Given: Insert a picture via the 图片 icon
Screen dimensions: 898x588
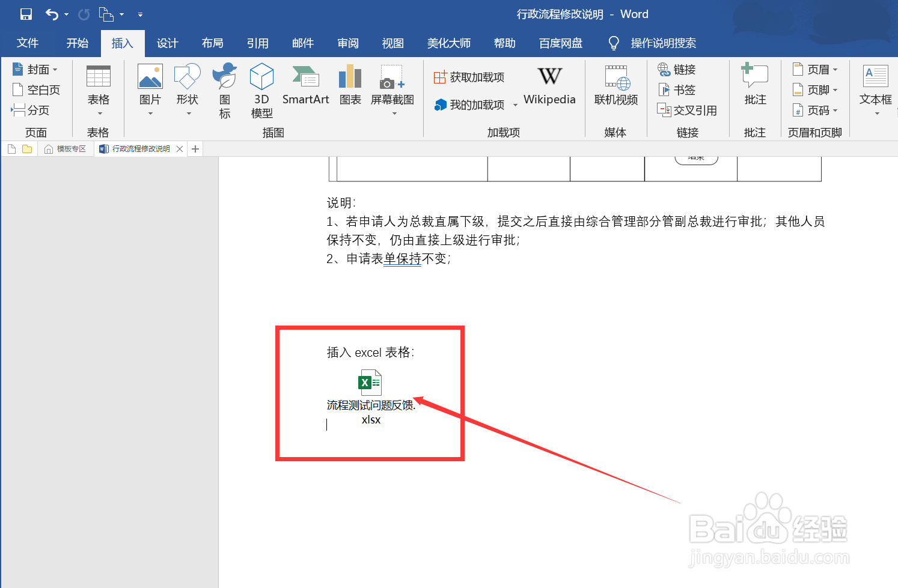Looking at the screenshot, I should click(150, 91).
